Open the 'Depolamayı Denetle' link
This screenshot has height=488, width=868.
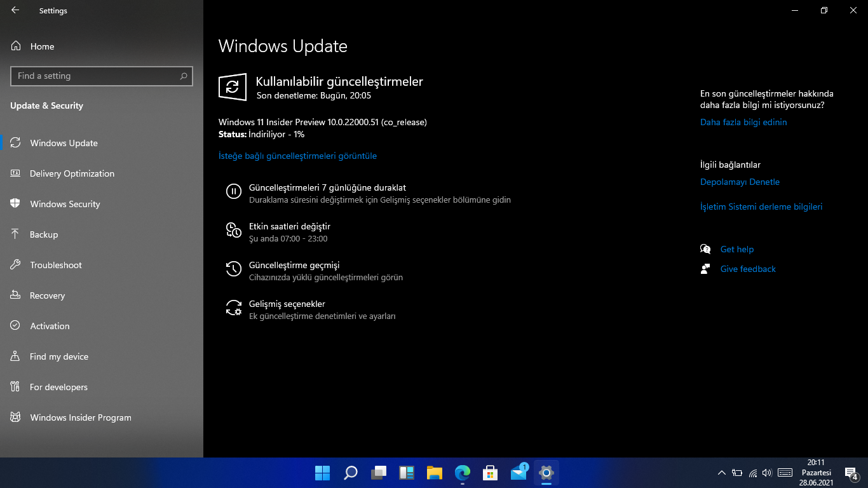740,182
